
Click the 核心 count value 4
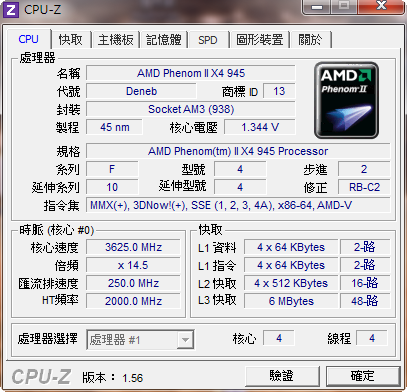(x=279, y=338)
